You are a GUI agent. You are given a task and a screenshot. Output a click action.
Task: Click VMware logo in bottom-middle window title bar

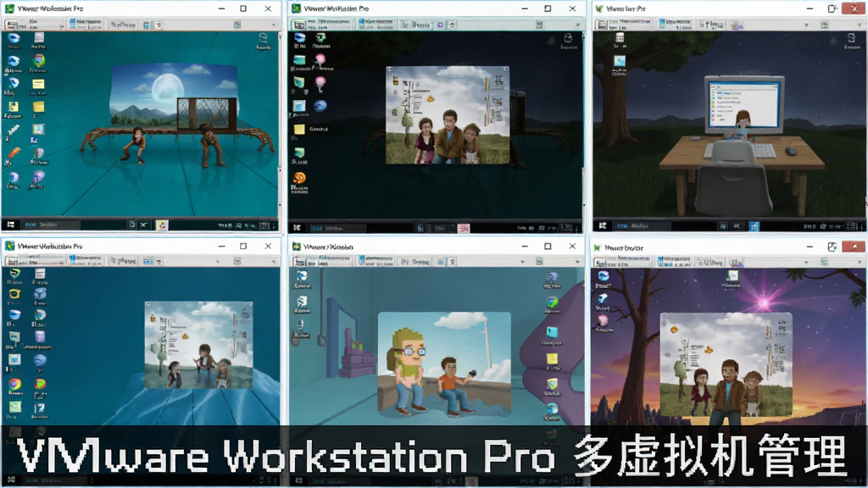click(296, 247)
